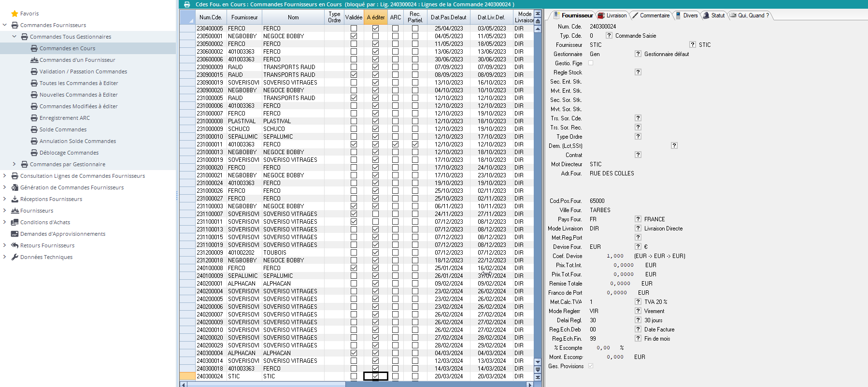
Task: Click the printer icon in the title bar
Action: (187, 4)
